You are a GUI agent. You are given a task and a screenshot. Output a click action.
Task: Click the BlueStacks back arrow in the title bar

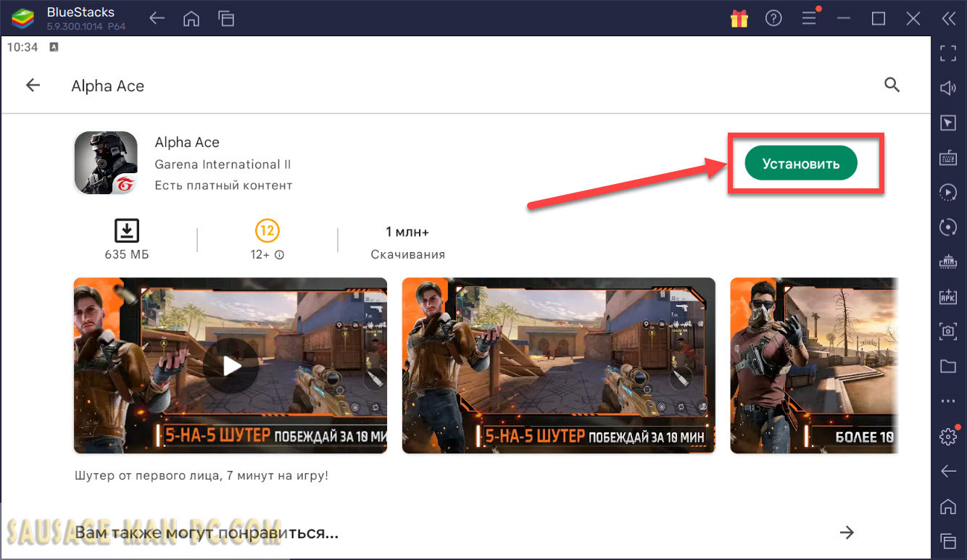[x=157, y=19]
